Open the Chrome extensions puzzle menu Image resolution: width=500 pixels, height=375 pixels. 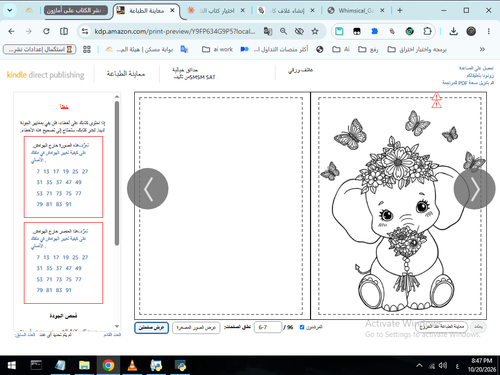(x=427, y=31)
